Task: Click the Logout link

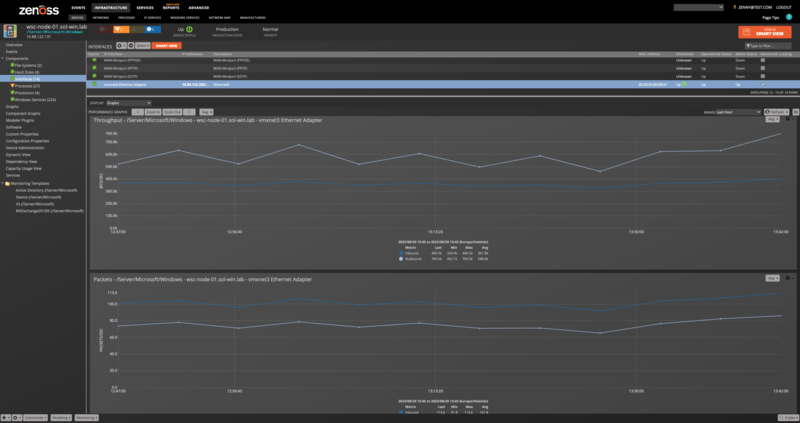Action: pos(784,8)
